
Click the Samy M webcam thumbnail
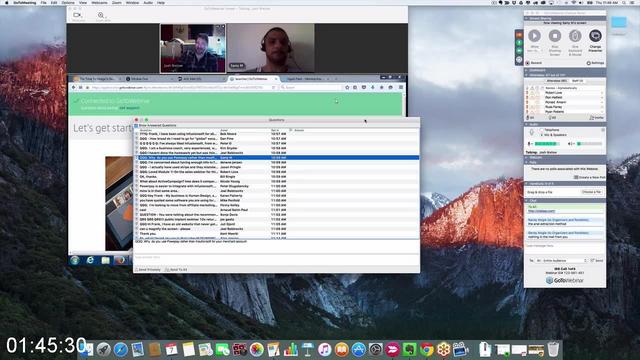tap(270, 48)
